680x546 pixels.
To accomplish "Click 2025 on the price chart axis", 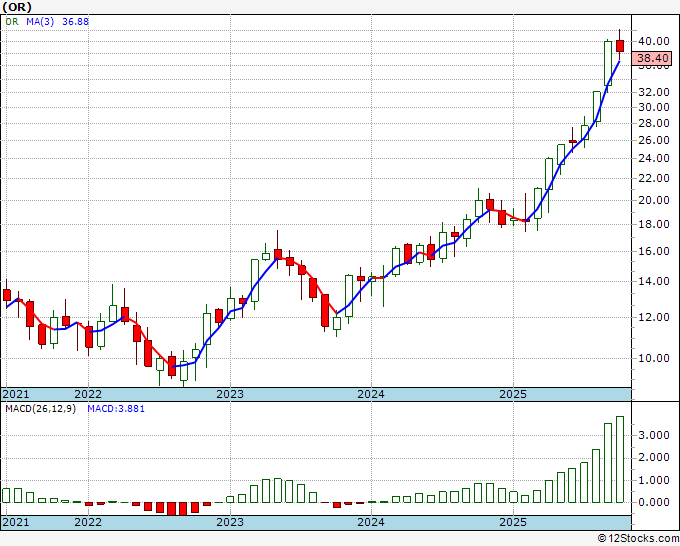I will pos(513,394).
